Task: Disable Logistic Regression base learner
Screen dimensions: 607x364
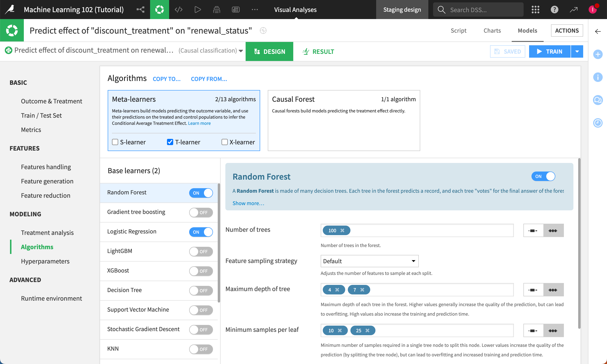Action: [201, 232]
